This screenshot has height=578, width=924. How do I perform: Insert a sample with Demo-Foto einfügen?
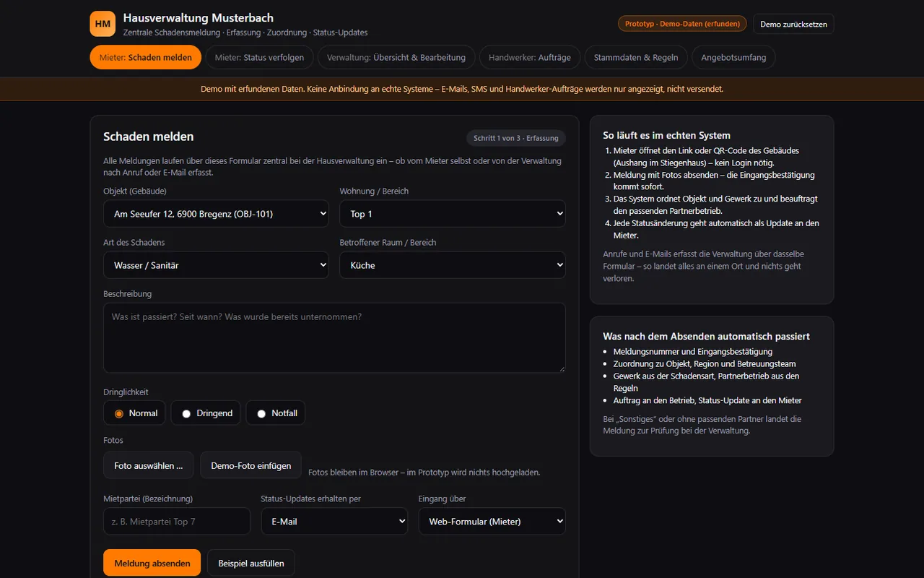[x=251, y=465]
